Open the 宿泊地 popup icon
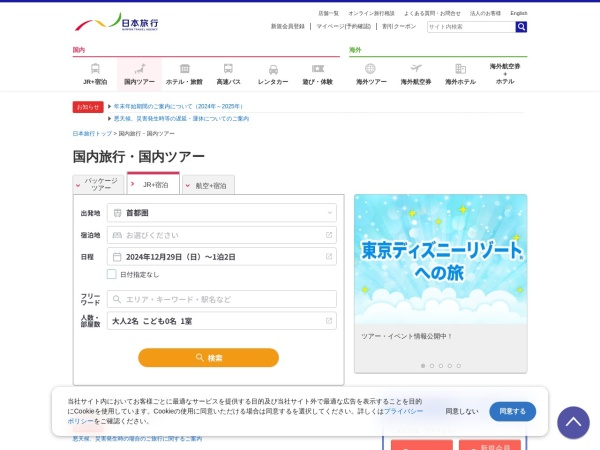This screenshot has width=600, height=450. click(329, 235)
